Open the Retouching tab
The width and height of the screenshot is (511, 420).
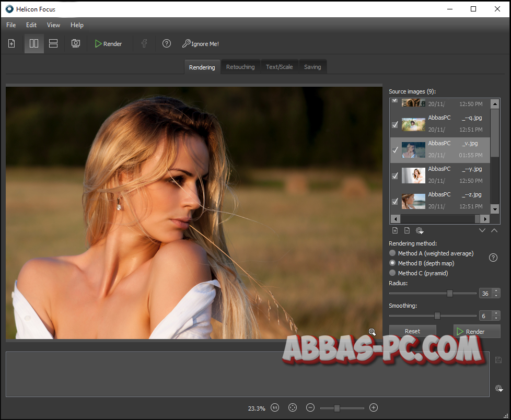[240, 67]
